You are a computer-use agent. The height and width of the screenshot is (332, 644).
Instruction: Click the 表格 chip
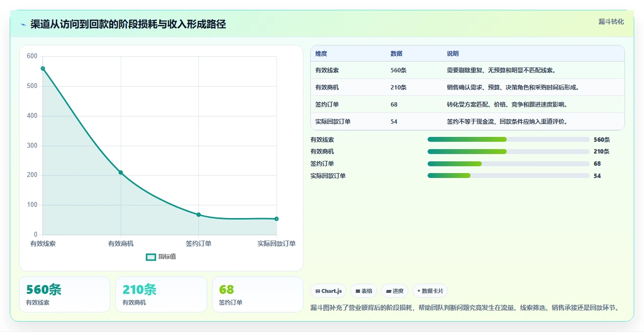tap(364, 291)
